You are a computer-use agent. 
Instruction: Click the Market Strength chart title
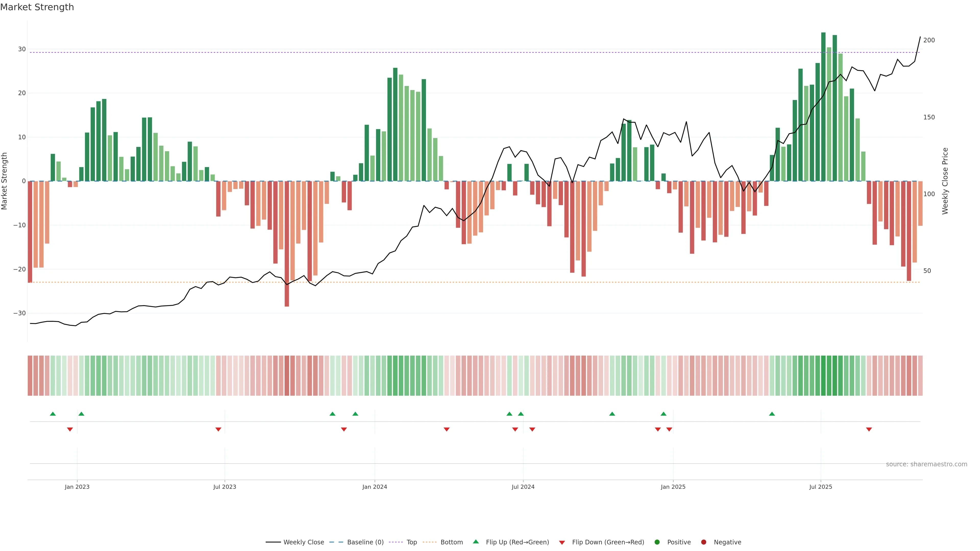(x=37, y=7)
